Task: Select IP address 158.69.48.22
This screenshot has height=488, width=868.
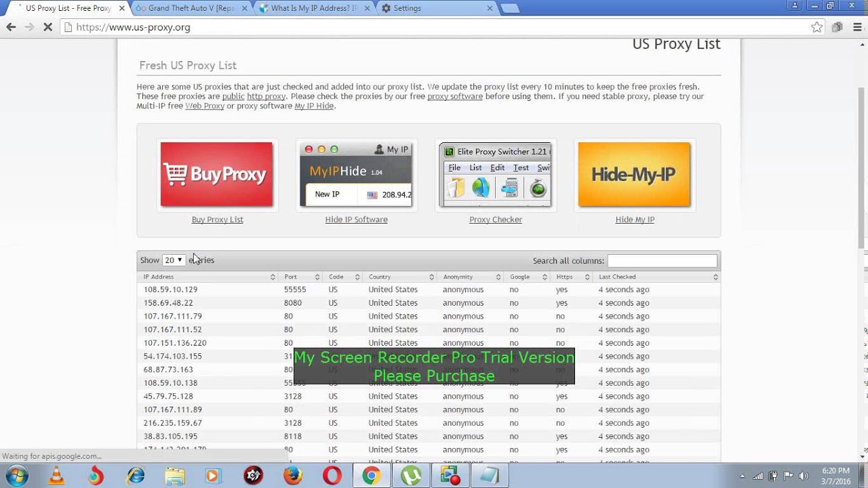Action: [x=168, y=303]
